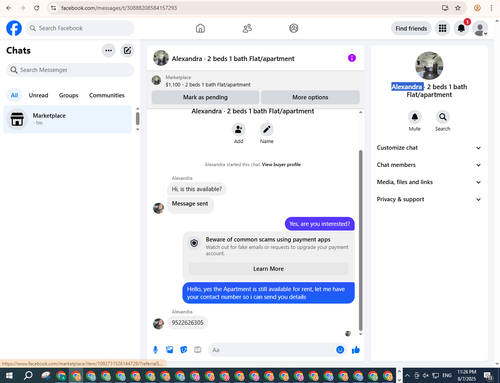Viewport: 500px width, 383px height.
Task: Click the taskbar volume icon
Action: [x=426, y=376]
